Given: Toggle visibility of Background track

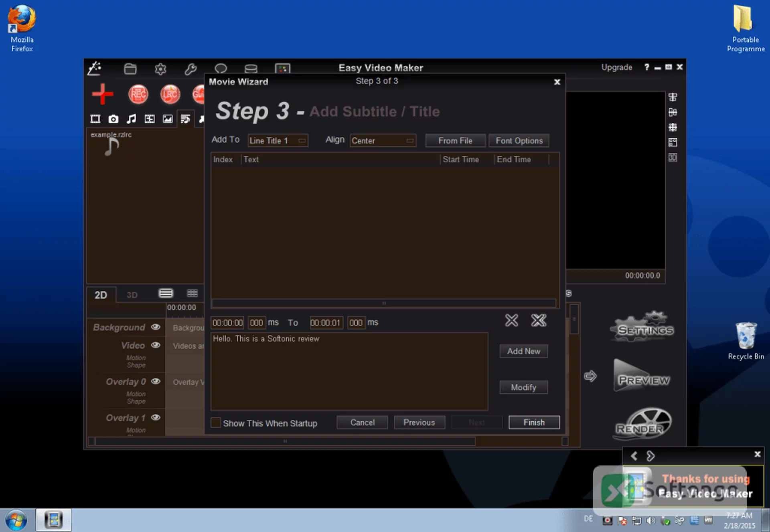Looking at the screenshot, I should pos(156,327).
